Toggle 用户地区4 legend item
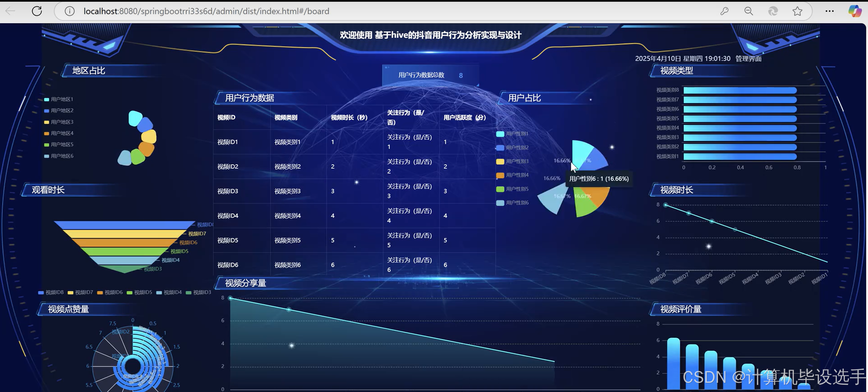 pos(59,133)
